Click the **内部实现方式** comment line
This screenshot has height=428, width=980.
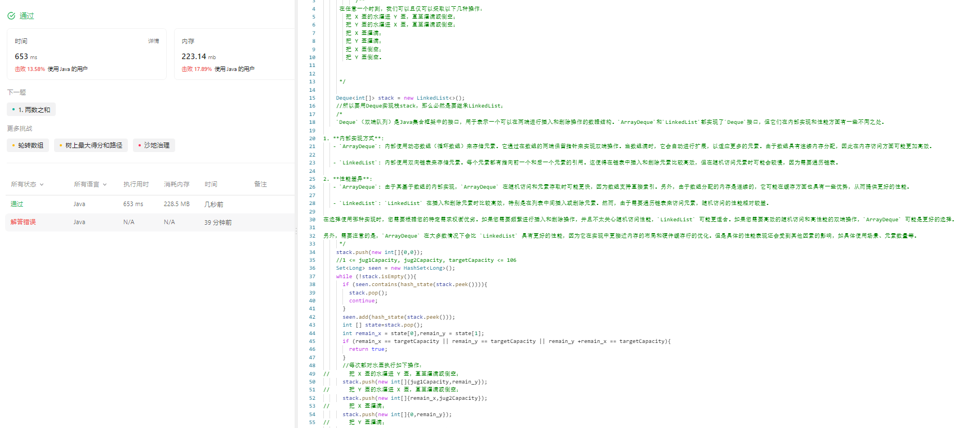(x=353, y=139)
